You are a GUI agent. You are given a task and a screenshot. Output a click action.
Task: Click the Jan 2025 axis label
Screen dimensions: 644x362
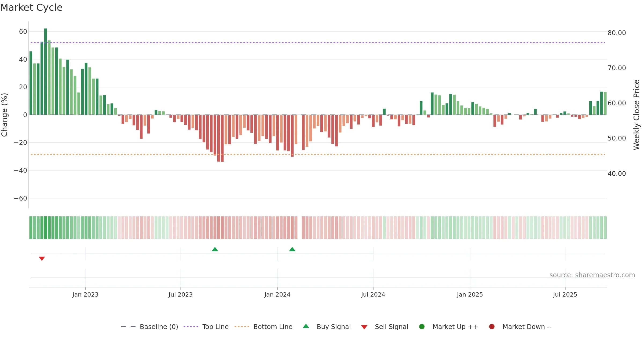[470, 294]
